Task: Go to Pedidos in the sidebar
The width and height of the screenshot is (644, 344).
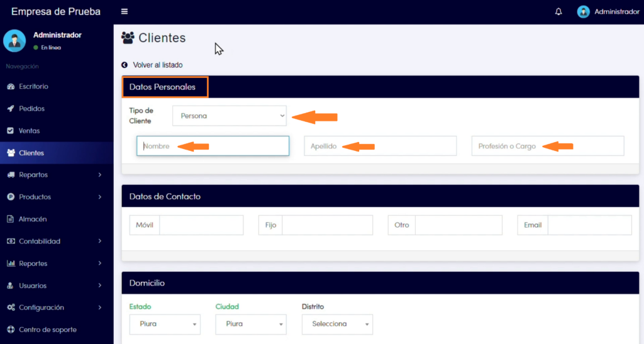Action: (57, 109)
